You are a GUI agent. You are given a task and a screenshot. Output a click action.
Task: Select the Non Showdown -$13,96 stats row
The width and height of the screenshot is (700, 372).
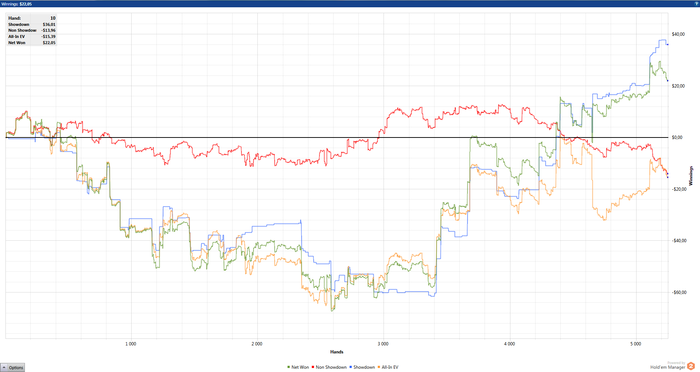point(32,30)
